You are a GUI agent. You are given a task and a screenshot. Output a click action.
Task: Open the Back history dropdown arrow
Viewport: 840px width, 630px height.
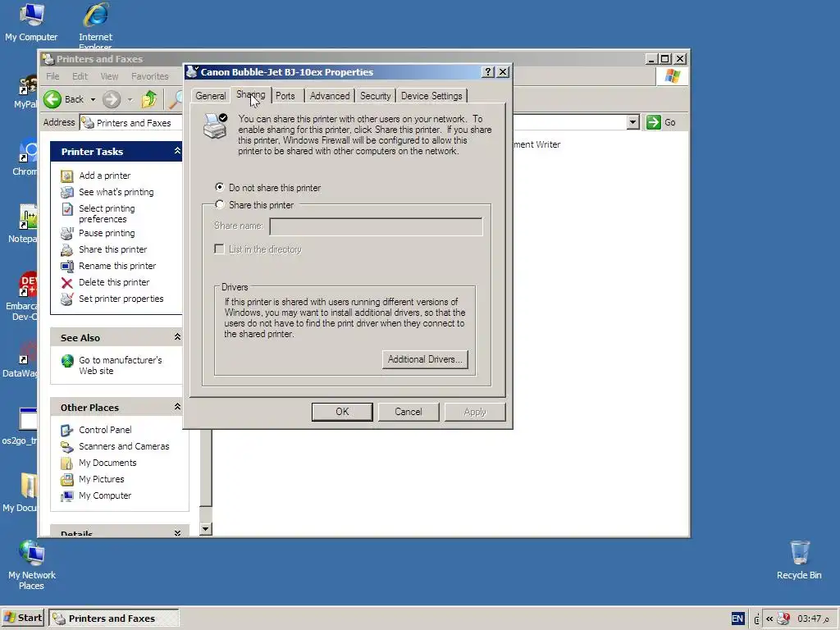(x=93, y=99)
